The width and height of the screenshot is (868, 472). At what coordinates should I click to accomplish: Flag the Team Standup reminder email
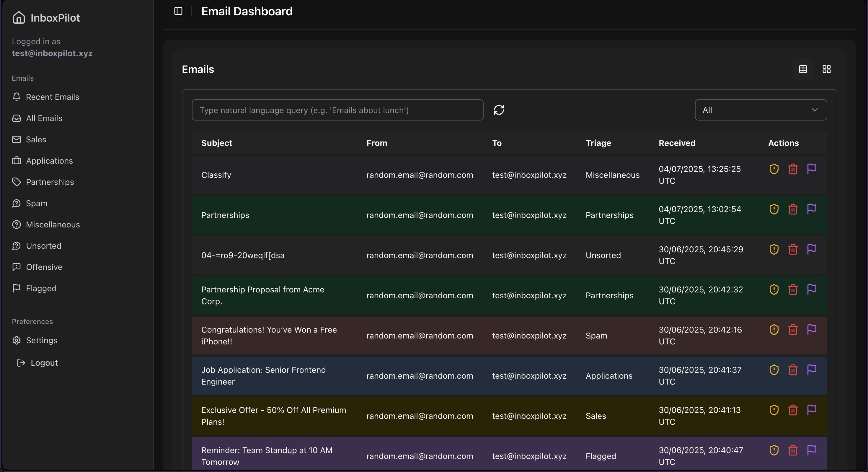(x=812, y=450)
